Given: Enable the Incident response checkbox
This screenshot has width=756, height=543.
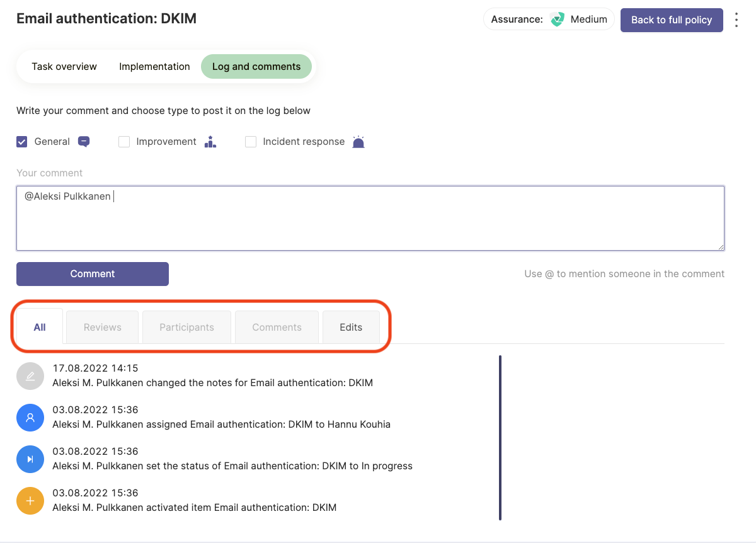Looking at the screenshot, I should 251,142.
